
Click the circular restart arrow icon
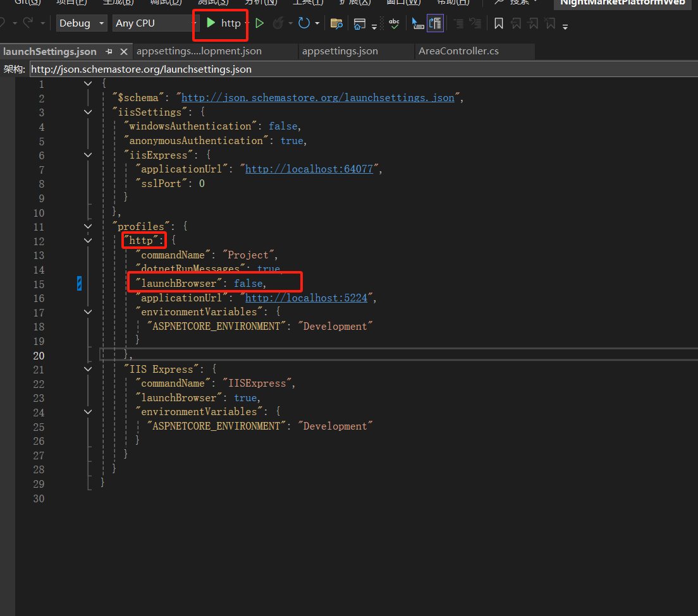click(x=304, y=23)
